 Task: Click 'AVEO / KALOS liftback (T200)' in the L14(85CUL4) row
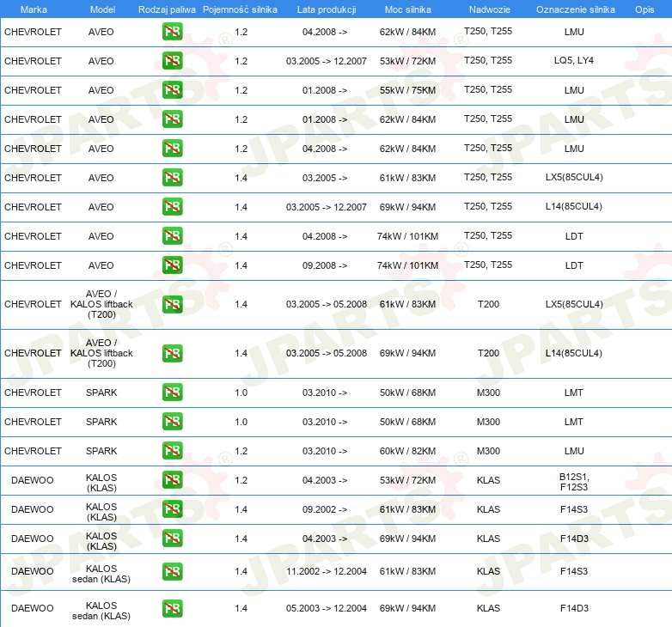(101, 353)
